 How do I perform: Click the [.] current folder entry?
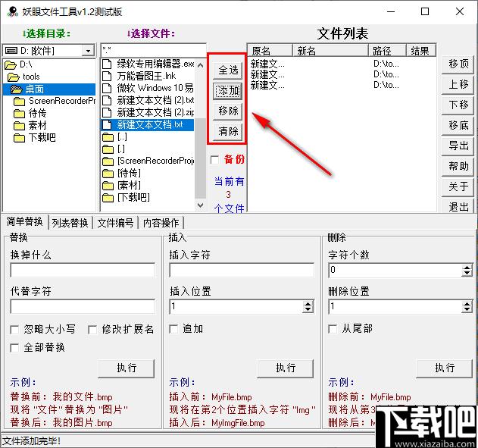click(114, 149)
